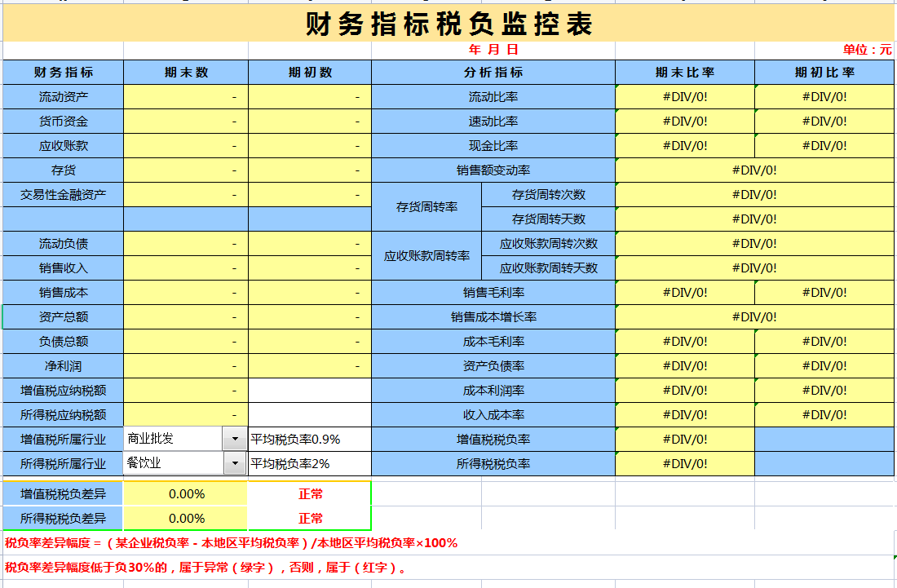Screen dimensions: 897x588
Task: Select the title cell 财务指标税负监控表
Action: [x=448, y=21]
